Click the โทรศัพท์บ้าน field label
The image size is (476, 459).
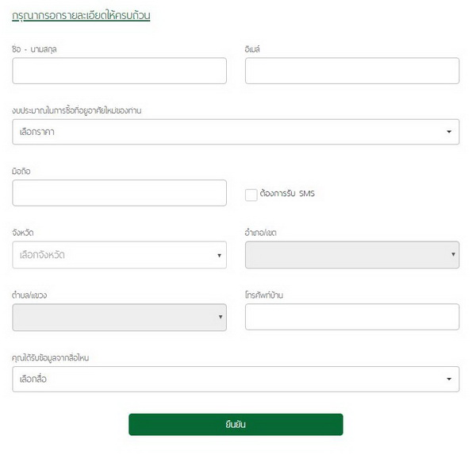click(265, 295)
